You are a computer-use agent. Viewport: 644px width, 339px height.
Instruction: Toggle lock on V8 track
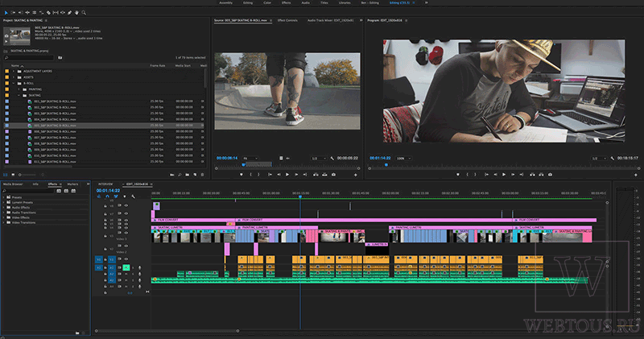pyautogui.click(x=105, y=206)
